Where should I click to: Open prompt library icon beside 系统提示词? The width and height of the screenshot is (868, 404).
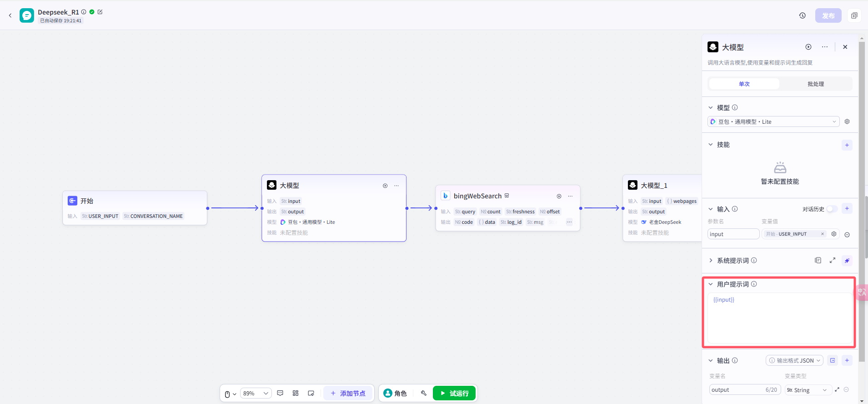[818, 260]
